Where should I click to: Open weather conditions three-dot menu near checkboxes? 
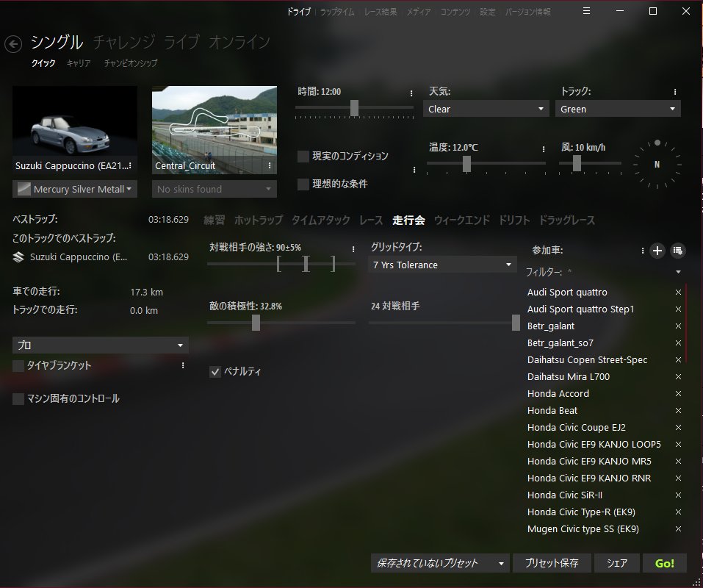[414, 170]
